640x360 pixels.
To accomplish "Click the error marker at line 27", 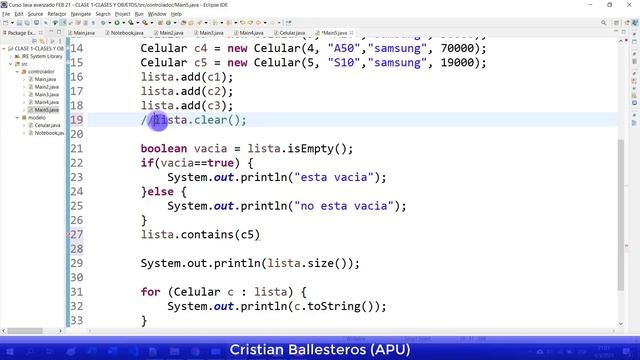I will pos(67,235).
